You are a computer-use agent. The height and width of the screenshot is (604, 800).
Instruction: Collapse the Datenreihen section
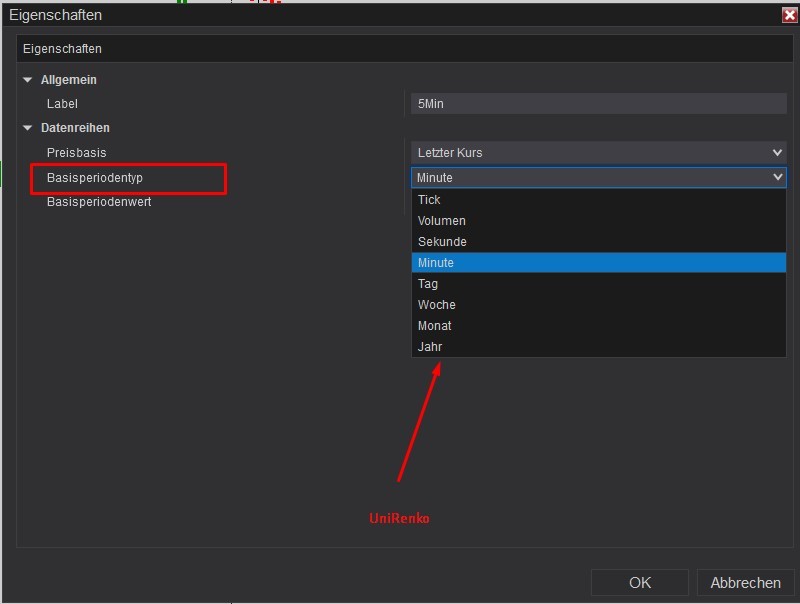pos(28,128)
